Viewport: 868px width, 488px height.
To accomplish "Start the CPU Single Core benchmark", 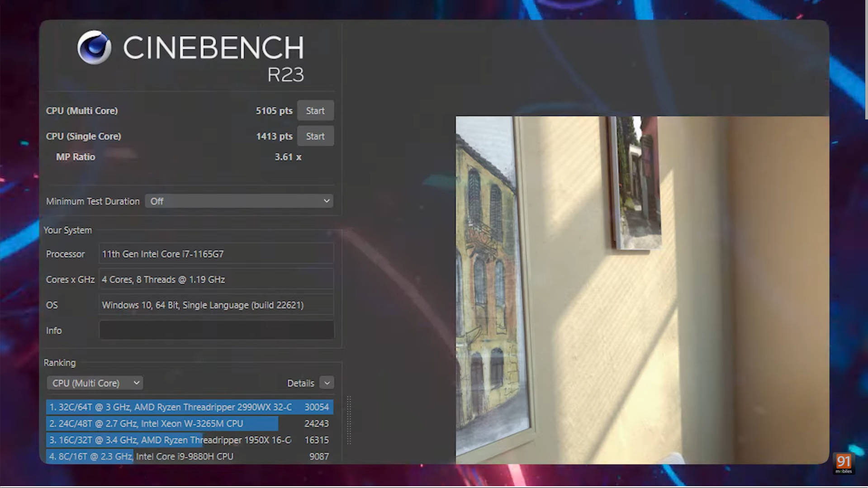I will [315, 136].
